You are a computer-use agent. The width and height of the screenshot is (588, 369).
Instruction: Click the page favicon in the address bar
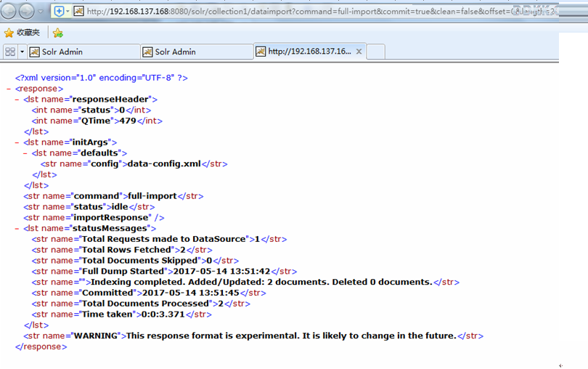78,12
